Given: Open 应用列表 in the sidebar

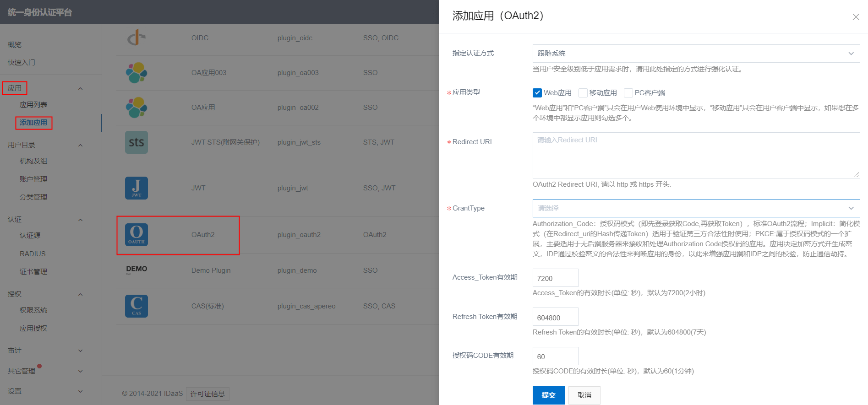Looking at the screenshot, I should [x=33, y=105].
